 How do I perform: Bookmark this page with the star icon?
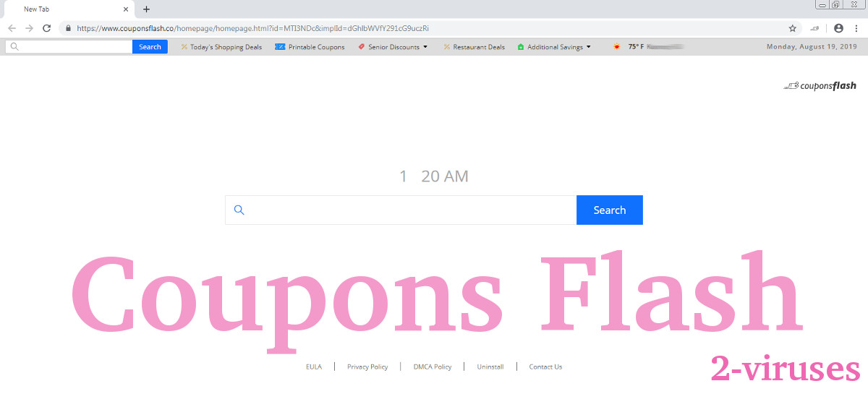(x=793, y=28)
